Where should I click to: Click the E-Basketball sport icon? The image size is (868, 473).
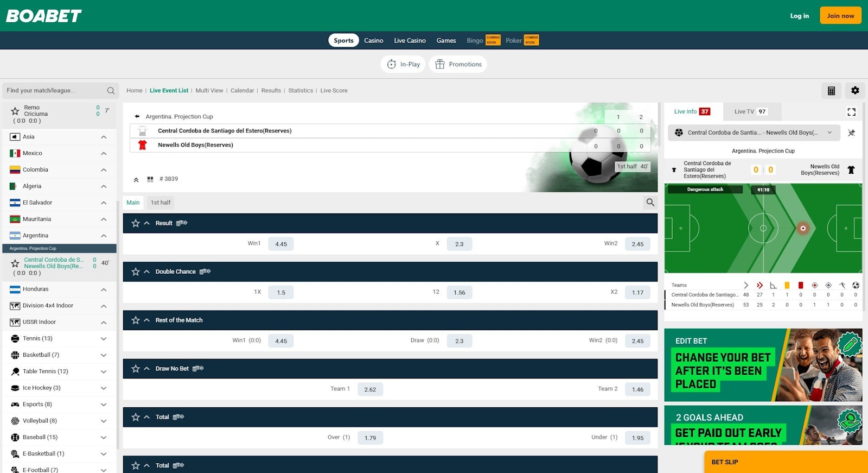15,454
